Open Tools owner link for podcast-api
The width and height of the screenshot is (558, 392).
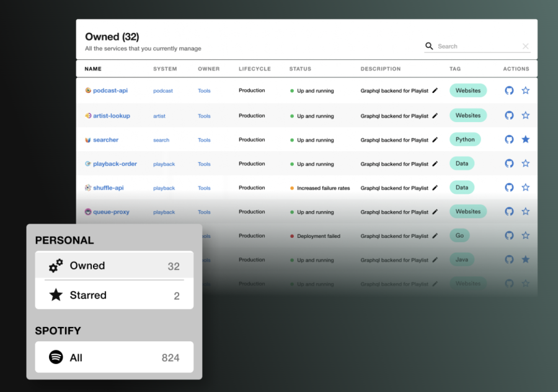pyautogui.click(x=204, y=90)
